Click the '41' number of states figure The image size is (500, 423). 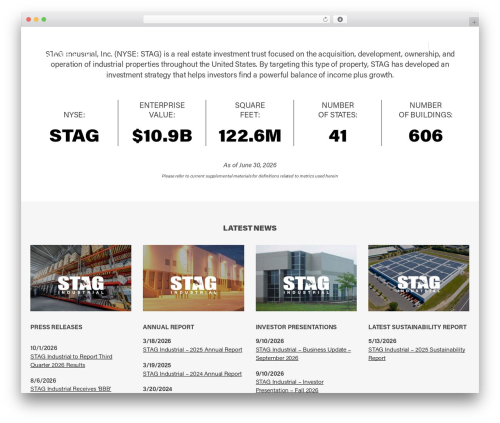point(338,136)
